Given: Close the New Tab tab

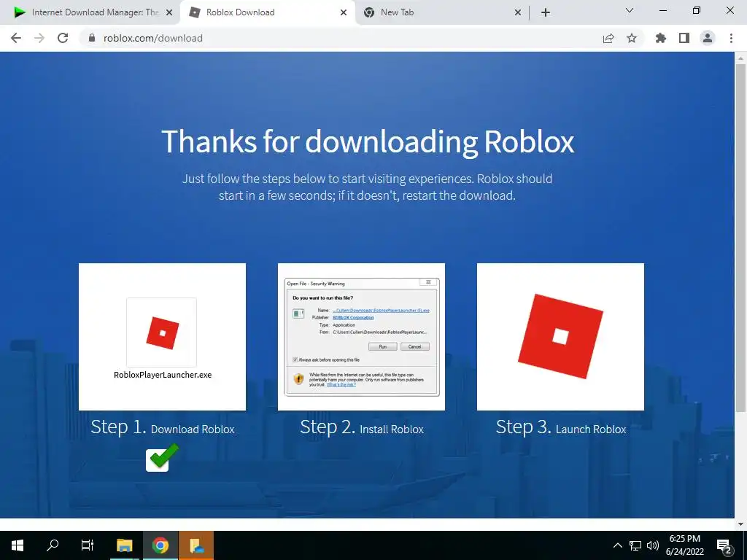Looking at the screenshot, I should 518,13.
